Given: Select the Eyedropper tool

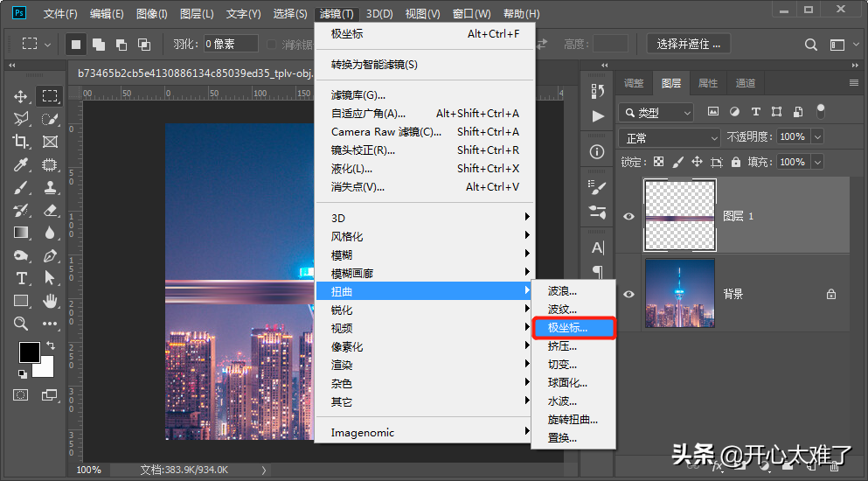Looking at the screenshot, I should 21,164.
